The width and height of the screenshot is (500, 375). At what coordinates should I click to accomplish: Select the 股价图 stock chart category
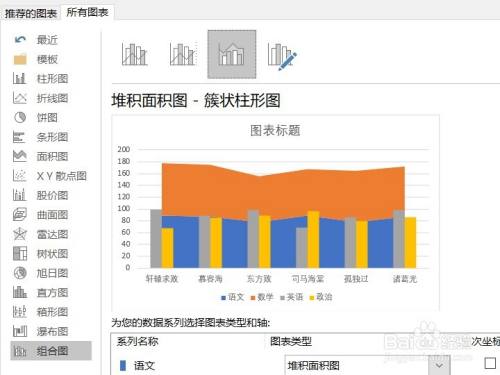(41, 195)
